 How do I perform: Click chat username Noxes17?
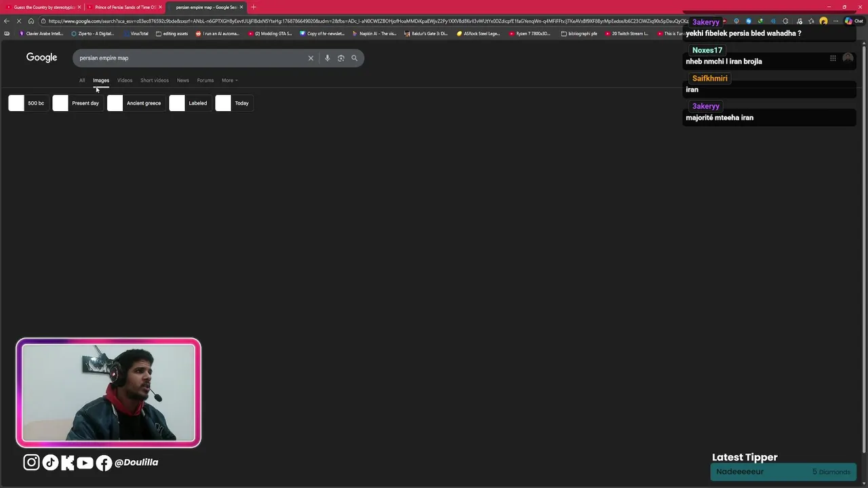point(707,50)
